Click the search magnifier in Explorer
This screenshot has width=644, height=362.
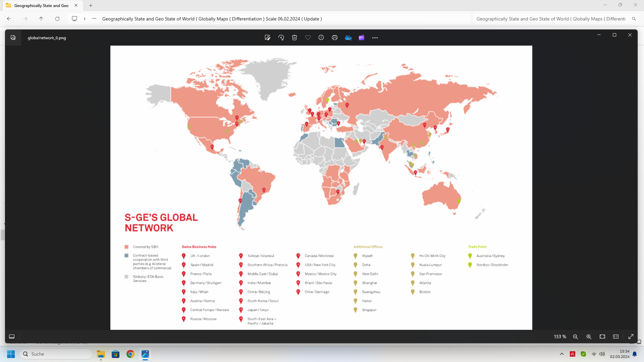coord(634,19)
